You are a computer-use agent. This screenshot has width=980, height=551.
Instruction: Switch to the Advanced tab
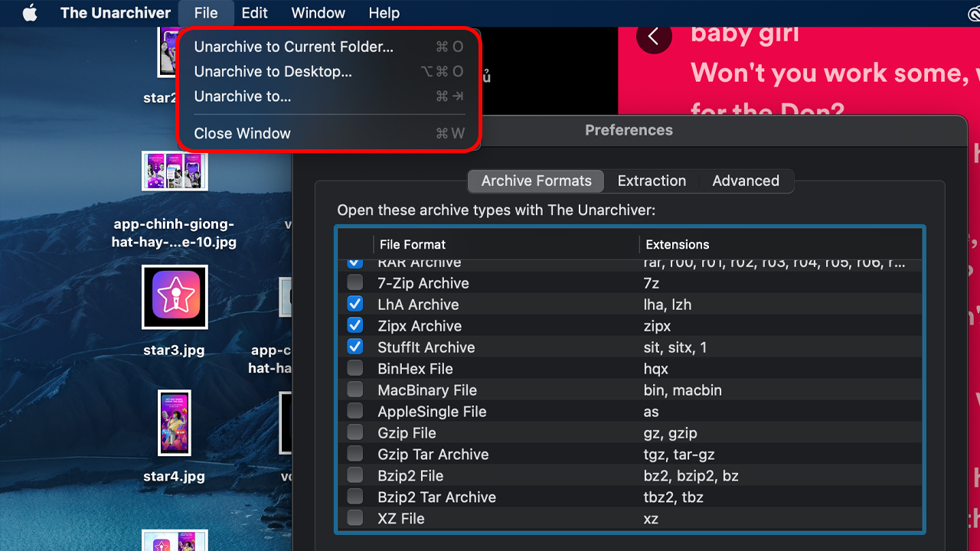tap(746, 181)
